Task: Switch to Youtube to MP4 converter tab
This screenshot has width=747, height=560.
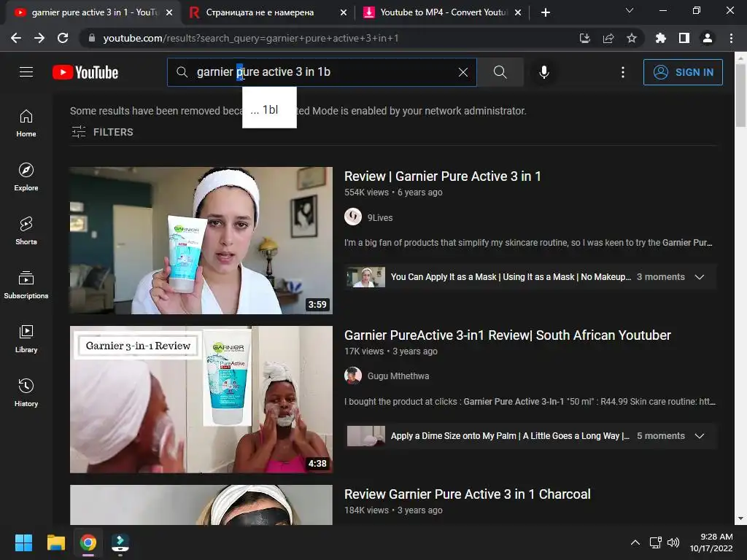Action: coord(444,12)
